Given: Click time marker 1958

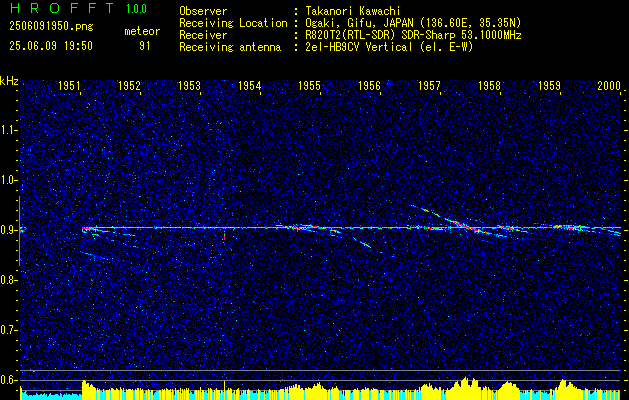Looking at the screenshot, I should (x=489, y=86).
